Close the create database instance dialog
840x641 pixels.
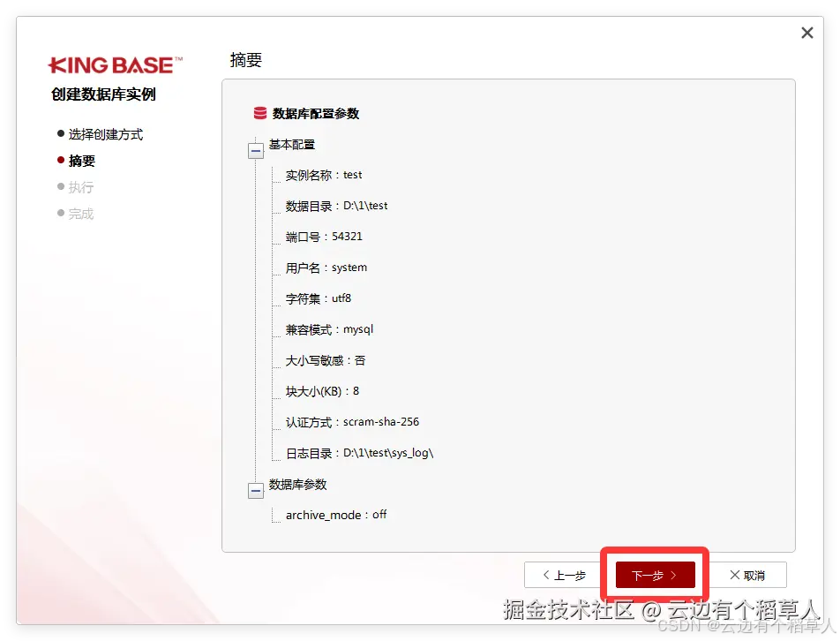coord(806,34)
